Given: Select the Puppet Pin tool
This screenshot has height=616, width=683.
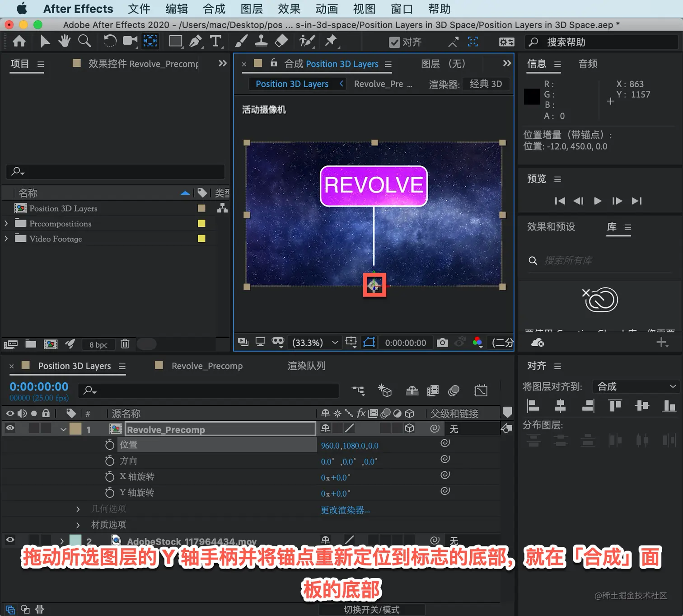Looking at the screenshot, I should pyautogui.click(x=331, y=42).
